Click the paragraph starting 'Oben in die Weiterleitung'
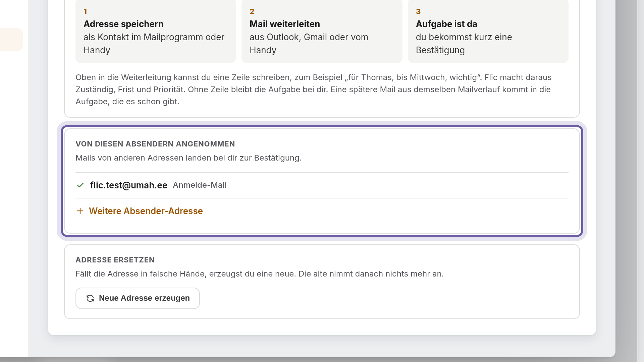 (314, 89)
